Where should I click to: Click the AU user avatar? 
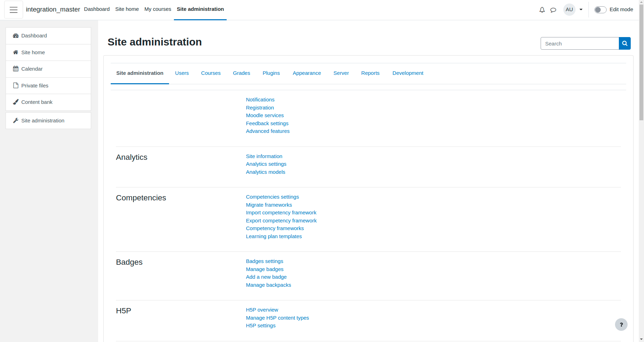coord(569,9)
